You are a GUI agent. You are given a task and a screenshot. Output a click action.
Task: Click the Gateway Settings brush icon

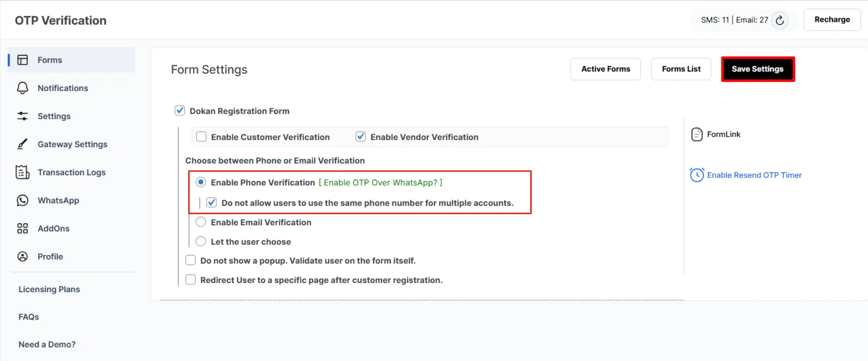click(x=22, y=144)
